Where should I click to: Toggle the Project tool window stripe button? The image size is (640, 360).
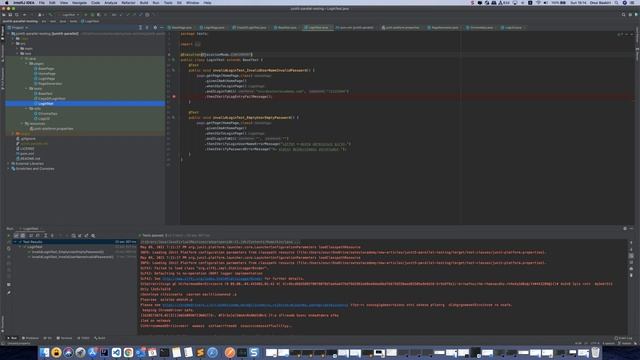pyautogui.click(x=2, y=33)
